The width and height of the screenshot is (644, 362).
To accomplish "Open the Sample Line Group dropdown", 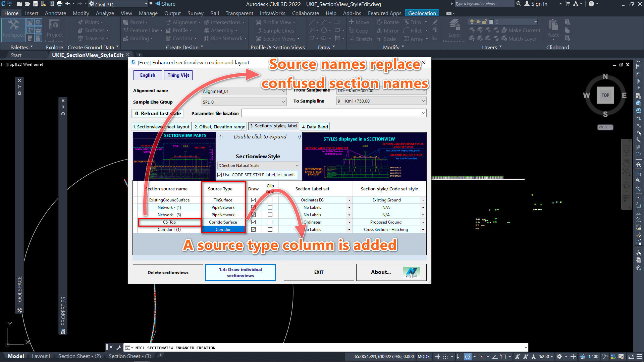I will [x=283, y=102].
